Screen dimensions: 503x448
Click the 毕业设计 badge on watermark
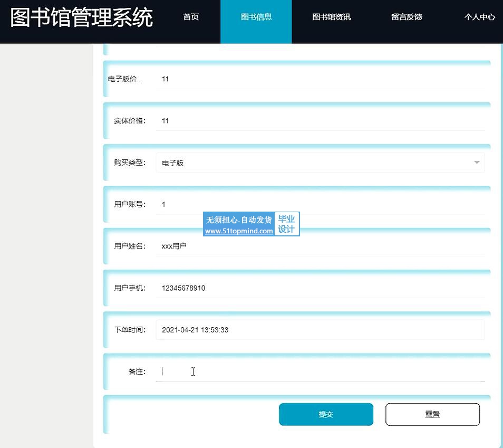click(x=286, y=224)
